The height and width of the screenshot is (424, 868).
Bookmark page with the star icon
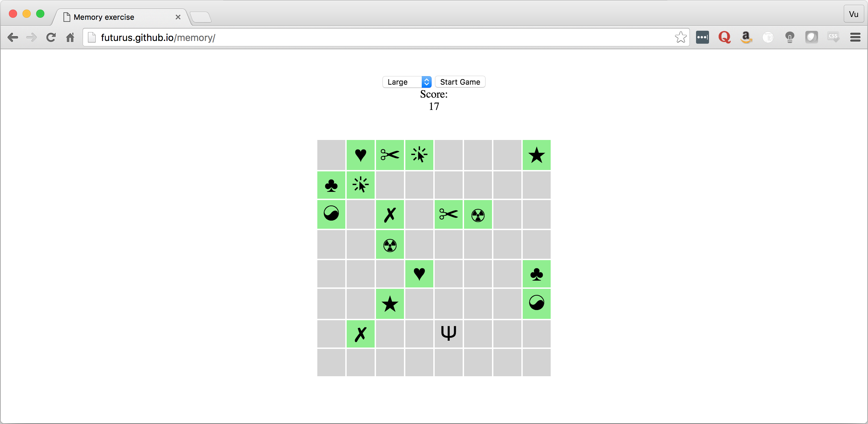click(680, 37)
